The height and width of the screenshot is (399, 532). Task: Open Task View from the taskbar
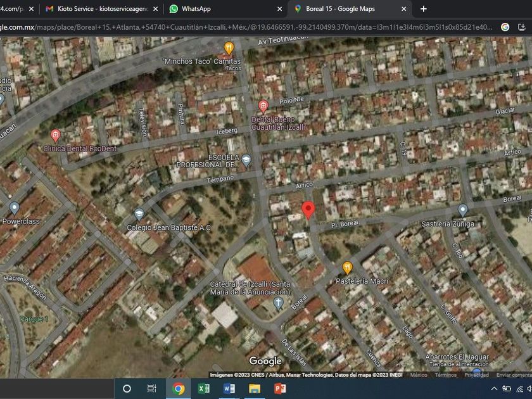coord(151,388)
